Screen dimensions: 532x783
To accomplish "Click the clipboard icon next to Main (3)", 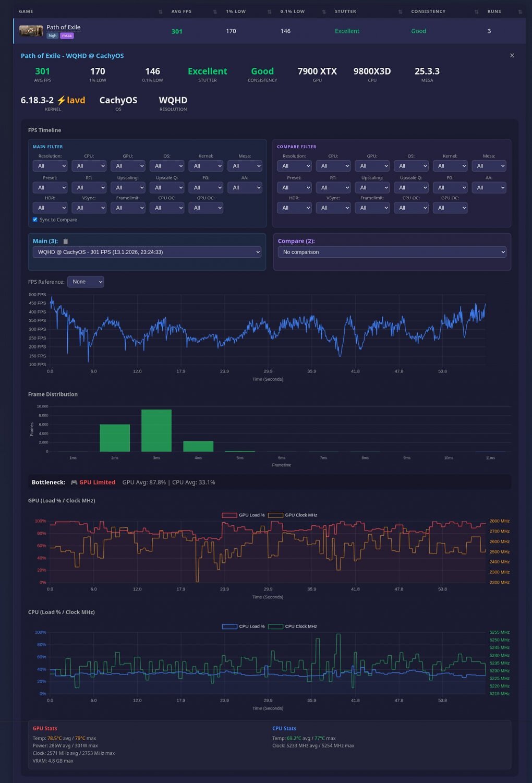I will (66, 241).
